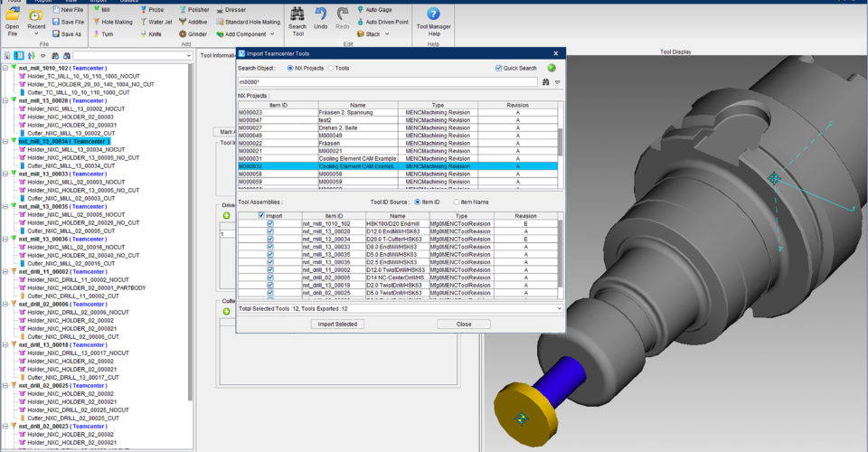Viewport: 868px width, 452px height.
Task: Collapse the nxt_mill_13_00033 tree node
Action: [x=5, y=174]
